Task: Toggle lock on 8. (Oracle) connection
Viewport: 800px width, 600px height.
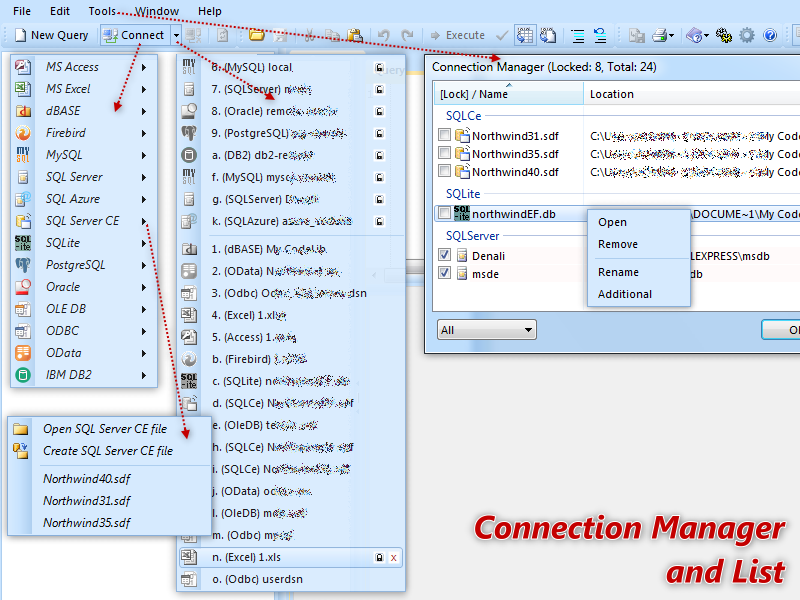Action: point(379,111)
